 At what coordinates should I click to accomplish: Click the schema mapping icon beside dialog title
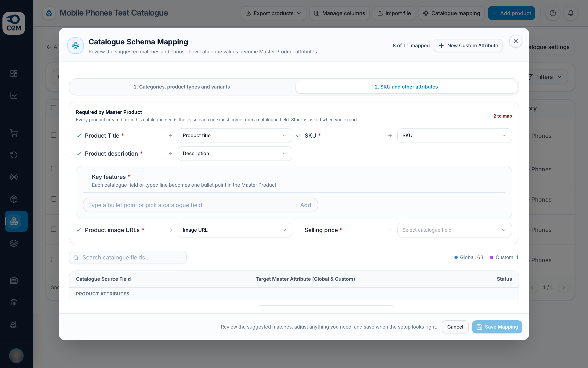tap(76, 46)
